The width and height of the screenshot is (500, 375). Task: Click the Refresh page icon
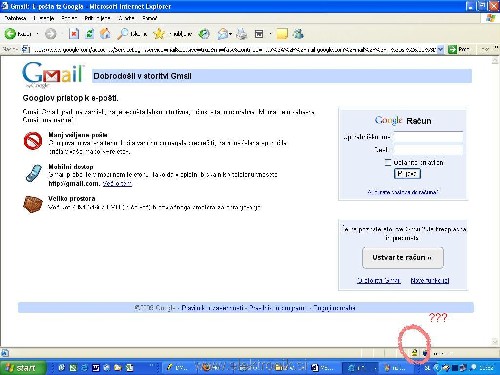coord(90,34)
